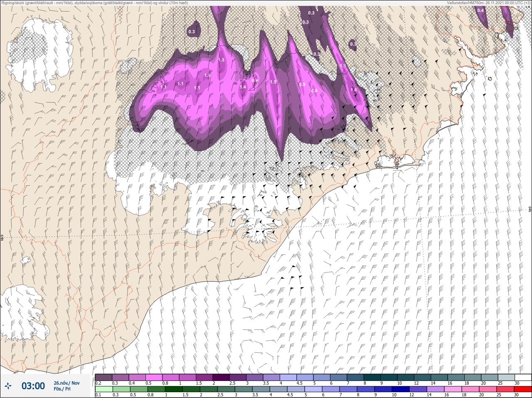Select the lower legend swatch starting at 0.1
This screenshot has height=398, width=532.
pyautogui.click(x=104, y=389)
